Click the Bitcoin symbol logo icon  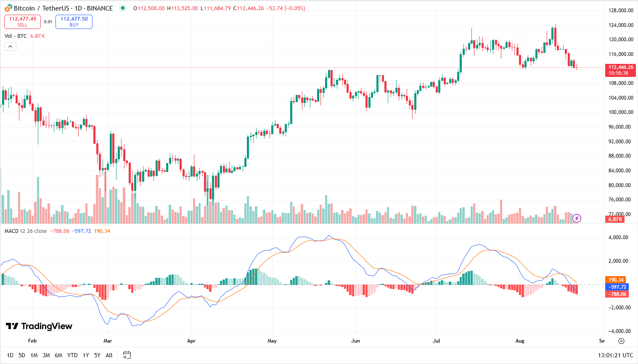8,8
